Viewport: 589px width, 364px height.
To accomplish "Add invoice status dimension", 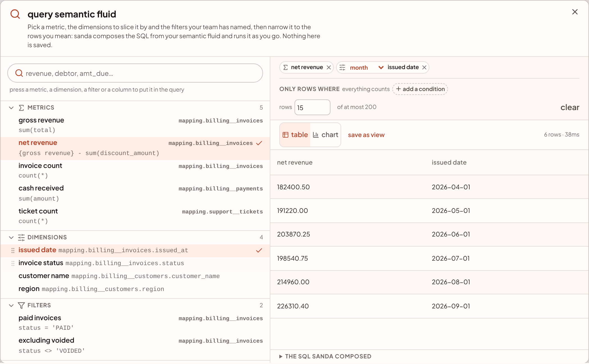I will click(x=135, y=263).
